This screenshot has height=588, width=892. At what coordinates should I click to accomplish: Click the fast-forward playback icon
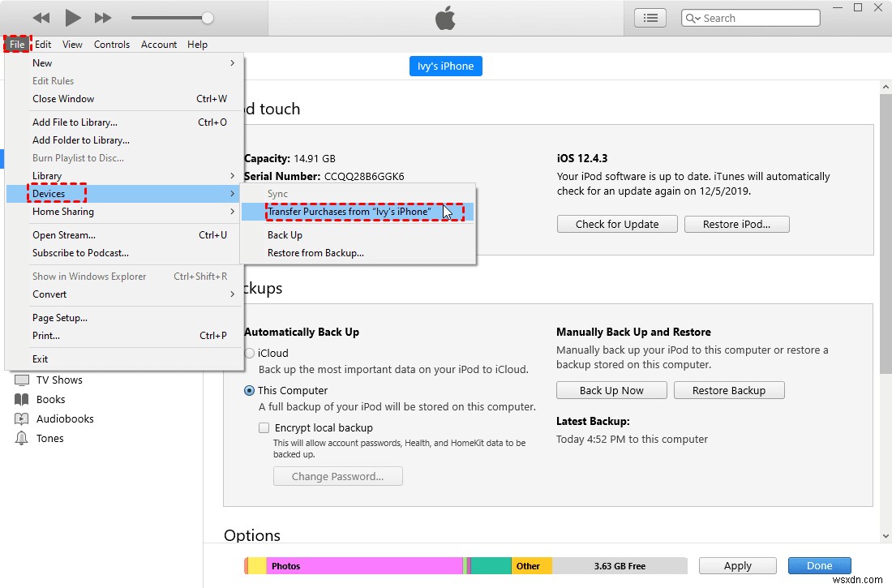coord(102,17)
